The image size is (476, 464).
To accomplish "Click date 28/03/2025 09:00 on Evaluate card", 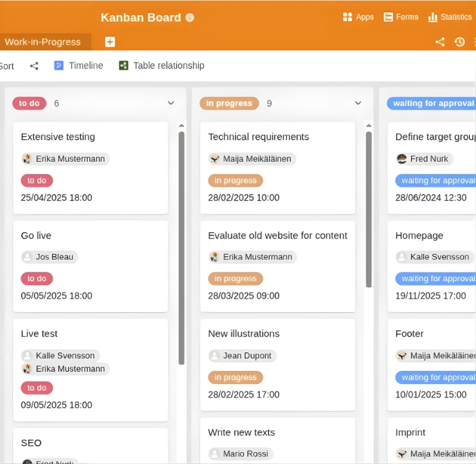I will [244, 296].
